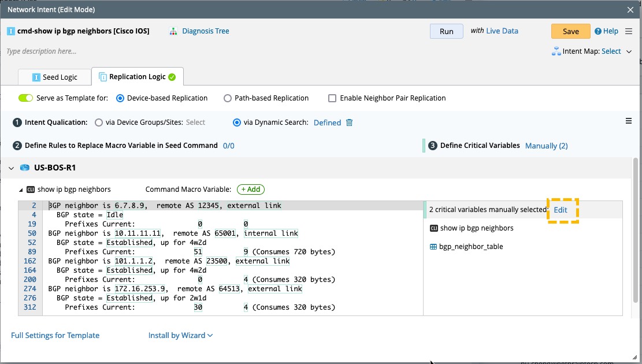Screen dimensions: 642x364
Task: Open the Replication Logic tab
Action: coord(137,76)
